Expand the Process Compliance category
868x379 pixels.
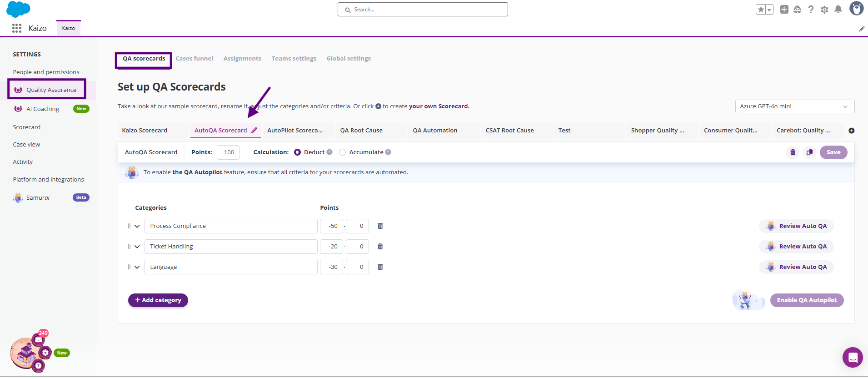(x=137, y=226)
